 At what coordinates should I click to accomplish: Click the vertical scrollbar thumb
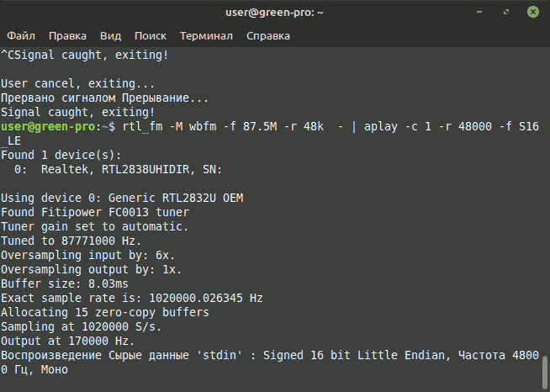(545, 373)
